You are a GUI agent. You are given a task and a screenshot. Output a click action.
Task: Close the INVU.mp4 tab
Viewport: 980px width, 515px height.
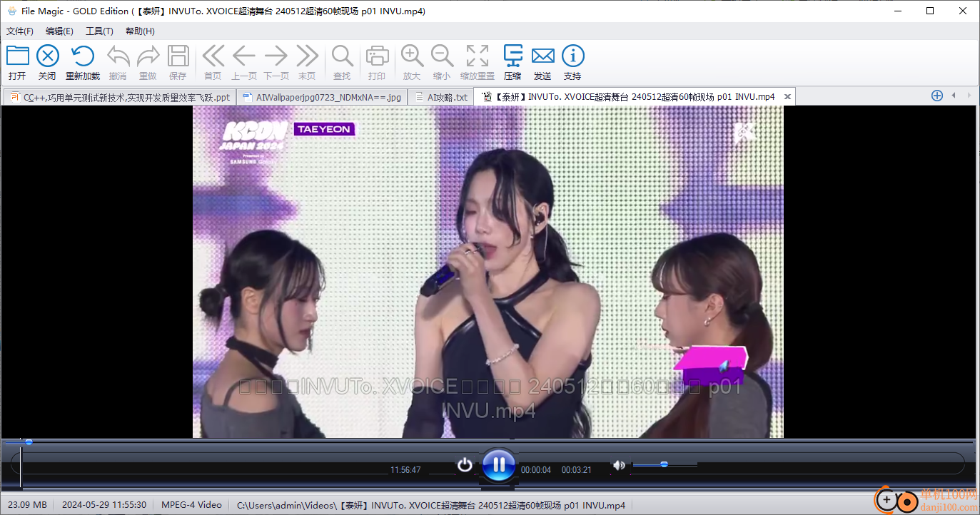tap(787, 97)
